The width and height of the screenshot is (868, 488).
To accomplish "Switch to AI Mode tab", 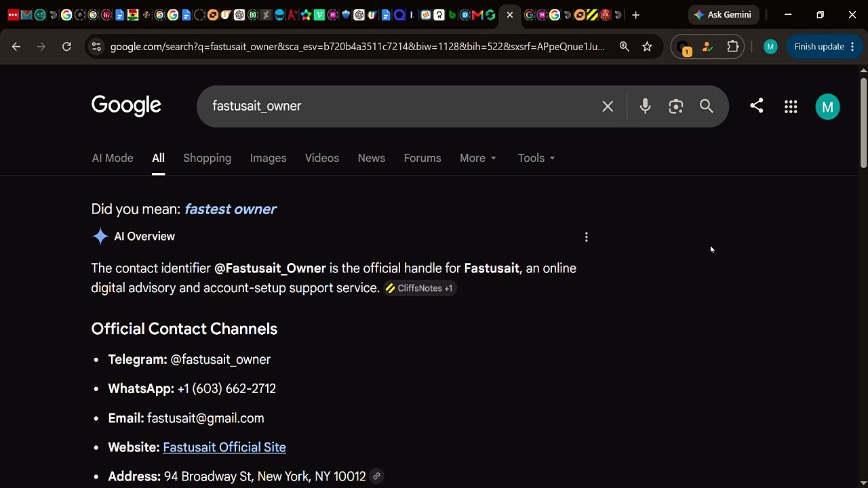I will click(x=113, y=158).
